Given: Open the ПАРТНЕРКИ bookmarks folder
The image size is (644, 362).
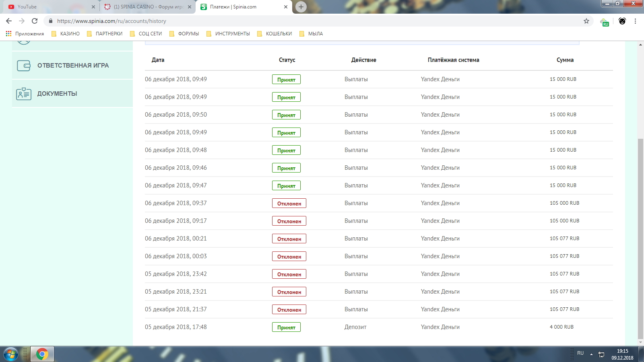Looking at the screenshot, I should click(x=105, y=34).
